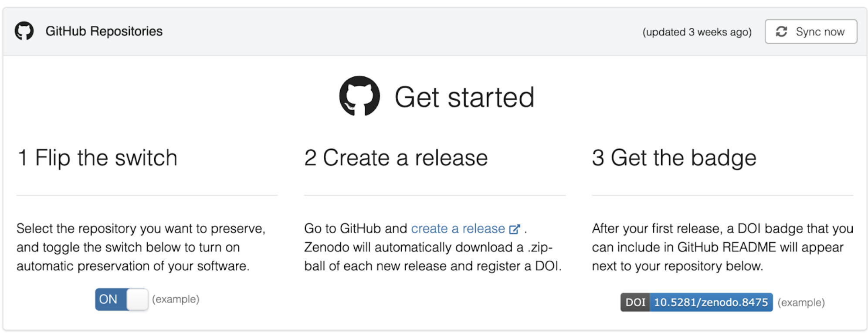
Task: Click external link icon after create a release
Action: (x=515, y=229)
